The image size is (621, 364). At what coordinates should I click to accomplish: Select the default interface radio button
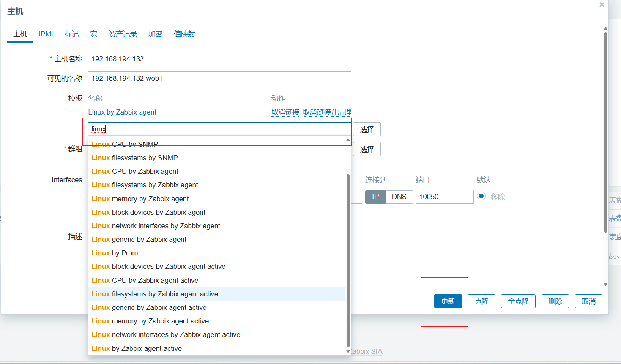481,196
